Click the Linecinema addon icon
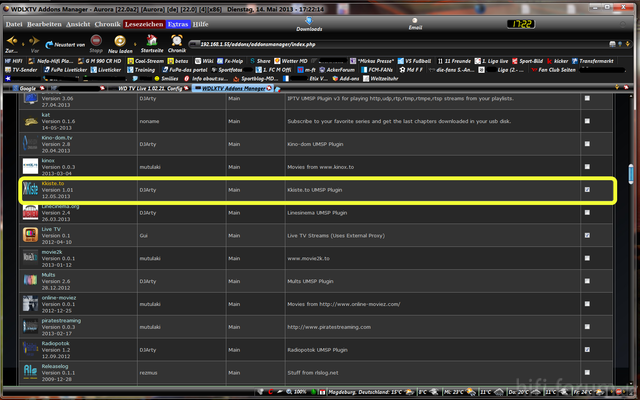This screenshot has width=640, height=400. click(x=31, y=212)
